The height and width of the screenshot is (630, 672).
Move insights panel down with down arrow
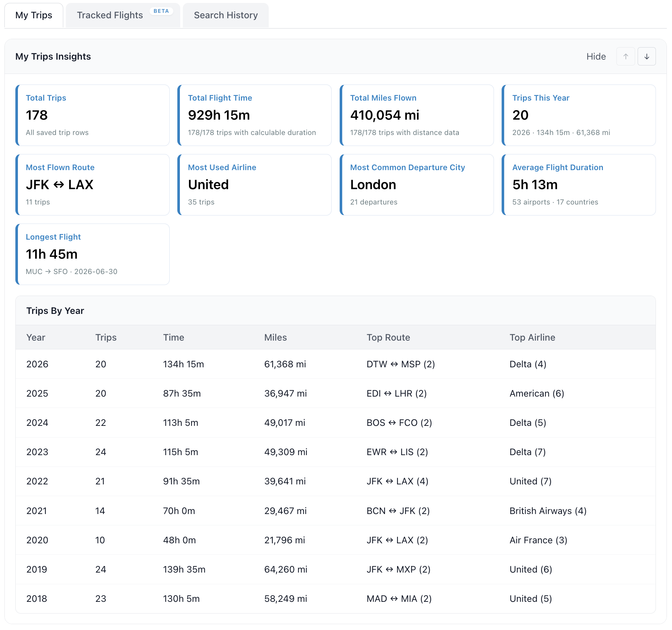(646, 57)
